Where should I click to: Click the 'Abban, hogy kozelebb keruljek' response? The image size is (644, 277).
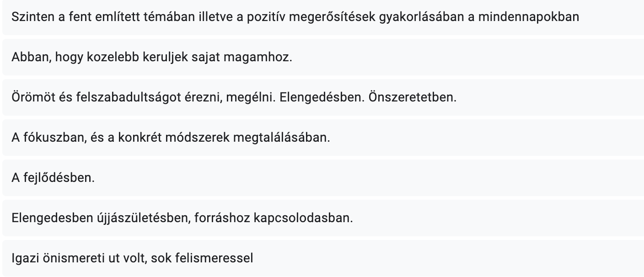tap(323, 58)
